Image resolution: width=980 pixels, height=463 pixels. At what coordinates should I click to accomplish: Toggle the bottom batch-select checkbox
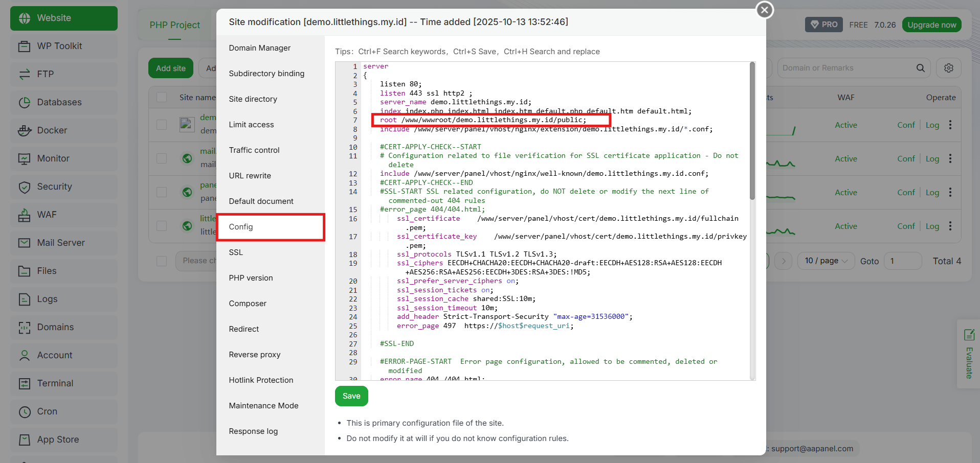(162, 261)
